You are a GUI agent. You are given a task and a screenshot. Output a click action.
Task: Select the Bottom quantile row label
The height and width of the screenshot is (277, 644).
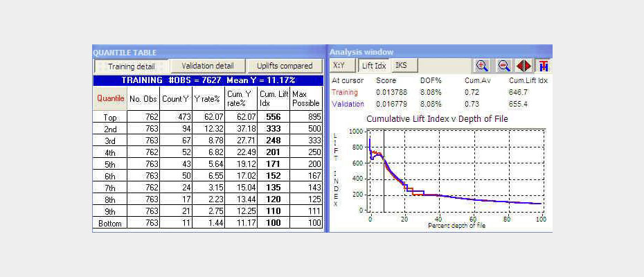pos(110,224)
